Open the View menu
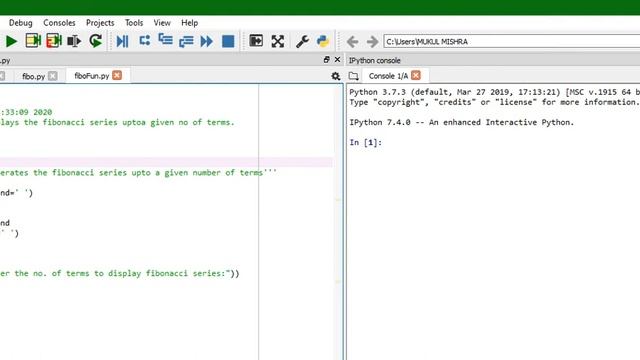 [162, 23]
